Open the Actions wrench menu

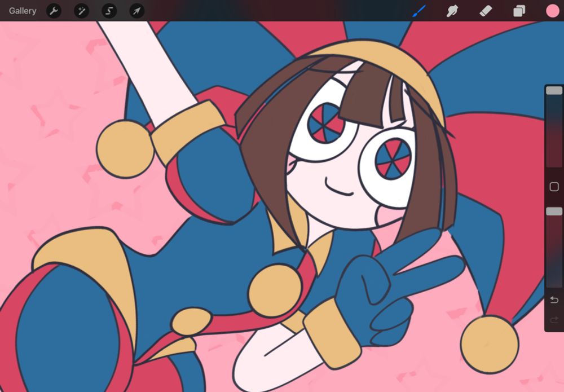(54, 11)
